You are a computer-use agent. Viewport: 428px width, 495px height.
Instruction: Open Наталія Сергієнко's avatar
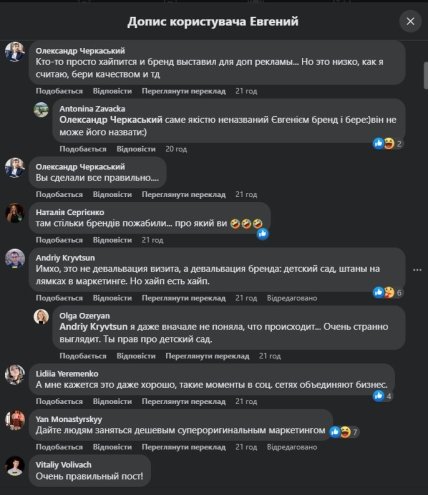[x=15, y=213]
